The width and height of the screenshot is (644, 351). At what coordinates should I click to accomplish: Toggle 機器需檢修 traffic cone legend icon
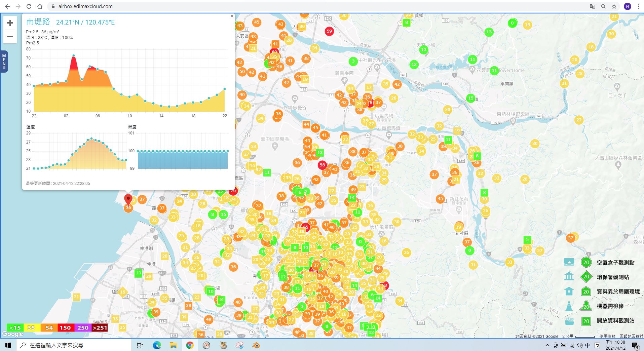pos(569,306)
